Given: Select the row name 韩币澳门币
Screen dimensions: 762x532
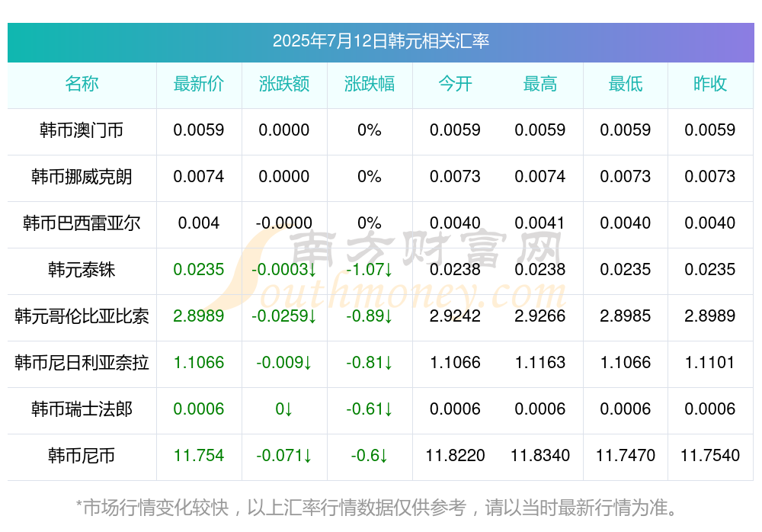Looking at the screenshot, I should [x=82, y=130].
